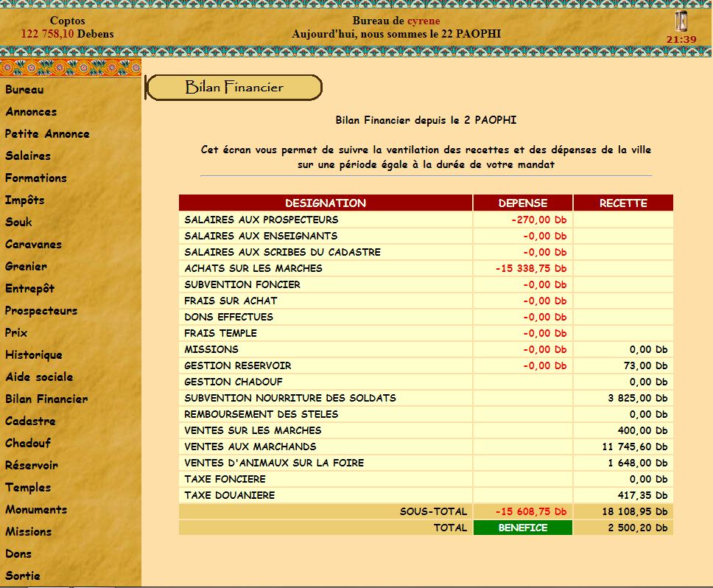This screenshot has height=588, width=713.
Task: Click the 3 825,00 Db revenue value
Action: tap(638, 398)
